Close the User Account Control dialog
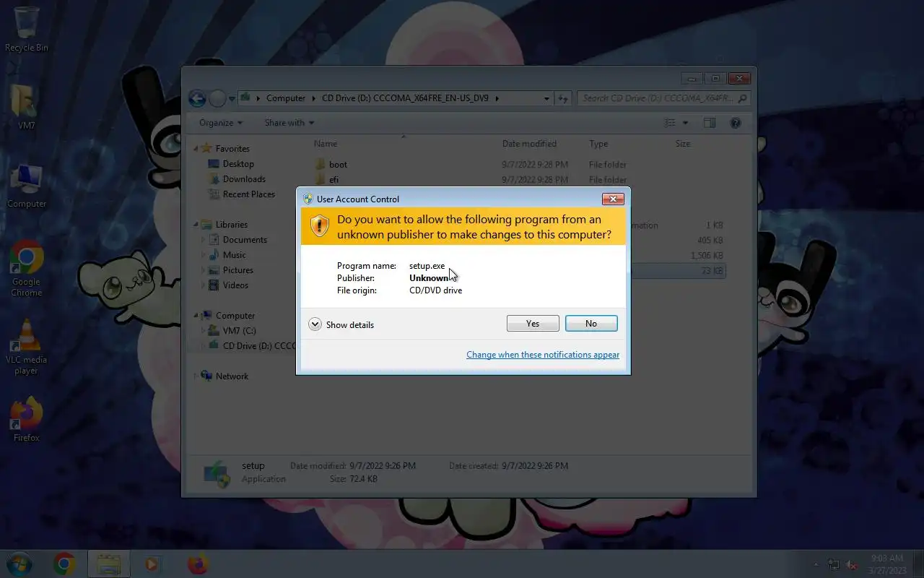The image size is (924, 578). click(613, 199)
